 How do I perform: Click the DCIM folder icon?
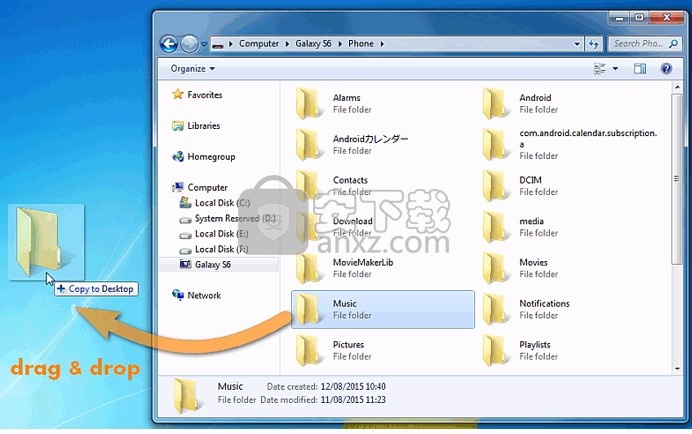(494, 186)
